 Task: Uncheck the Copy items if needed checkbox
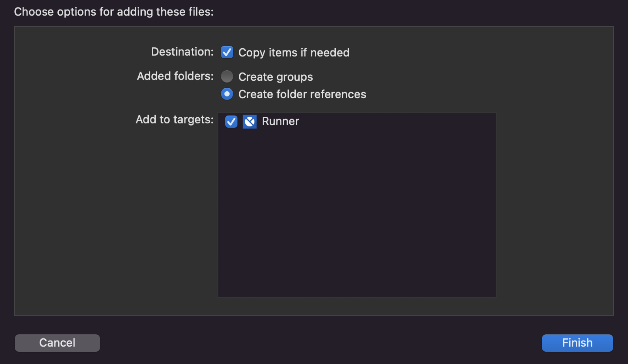coord(227,53)
